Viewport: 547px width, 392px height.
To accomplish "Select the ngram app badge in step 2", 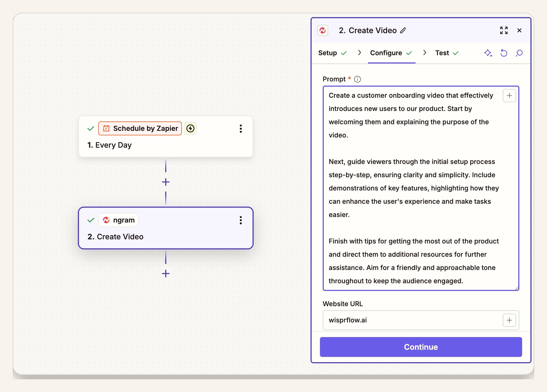I will coord(119,220).
